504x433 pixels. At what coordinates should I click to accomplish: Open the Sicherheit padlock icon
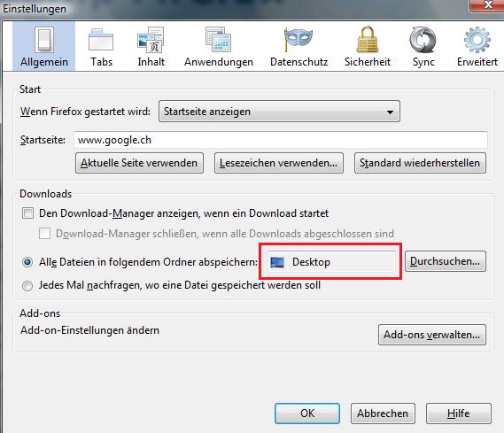[x=368, y=40]
